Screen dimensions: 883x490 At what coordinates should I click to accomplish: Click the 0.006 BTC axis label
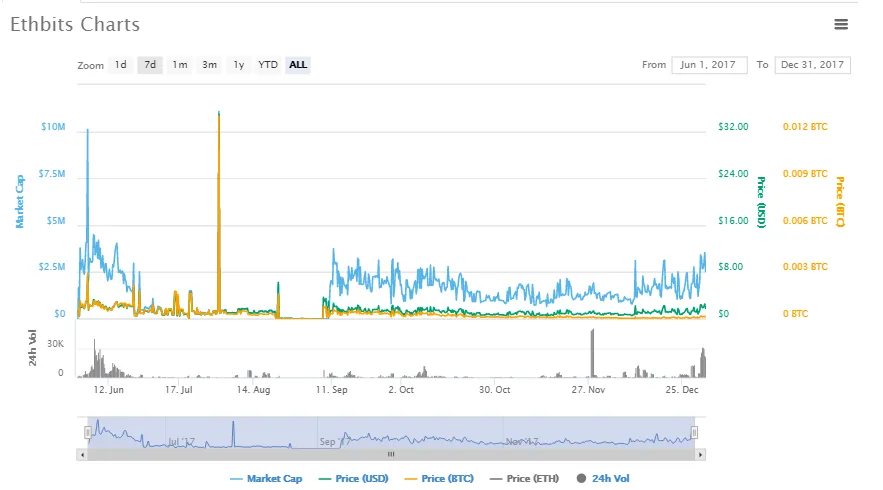(x=805, y=221)
